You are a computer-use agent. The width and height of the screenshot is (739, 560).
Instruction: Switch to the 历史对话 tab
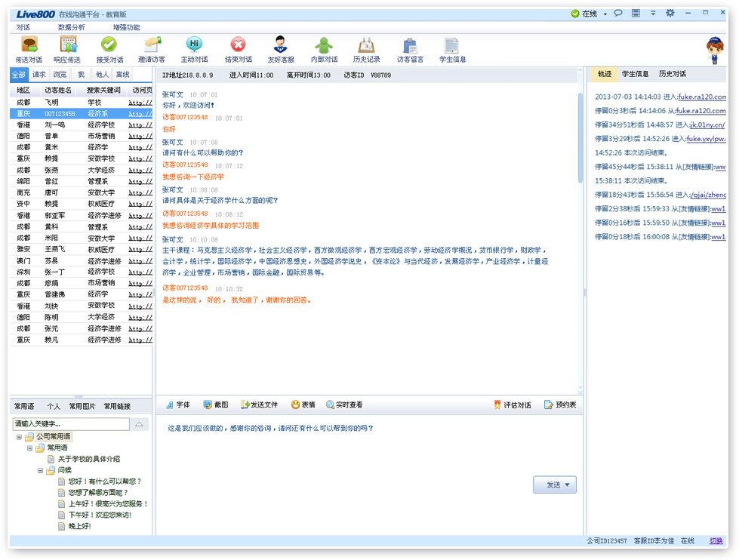[672, 74]
